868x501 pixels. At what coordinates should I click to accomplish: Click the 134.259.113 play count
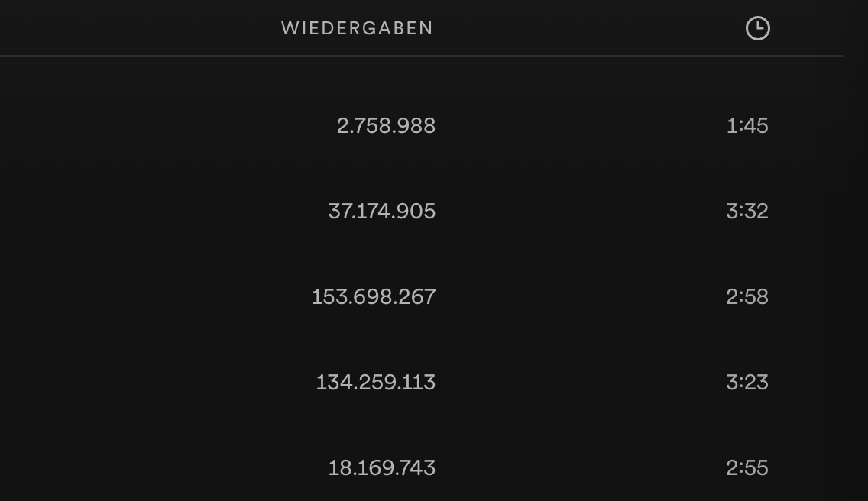point(375,382)
